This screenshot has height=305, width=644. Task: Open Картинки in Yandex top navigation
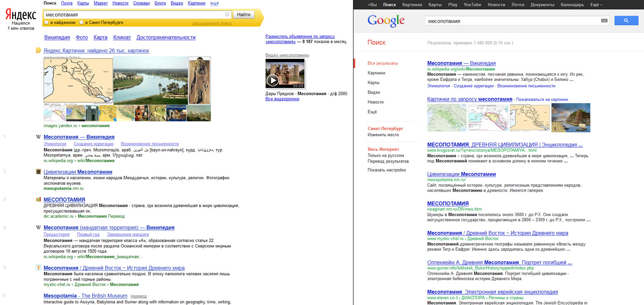(196, 3)
